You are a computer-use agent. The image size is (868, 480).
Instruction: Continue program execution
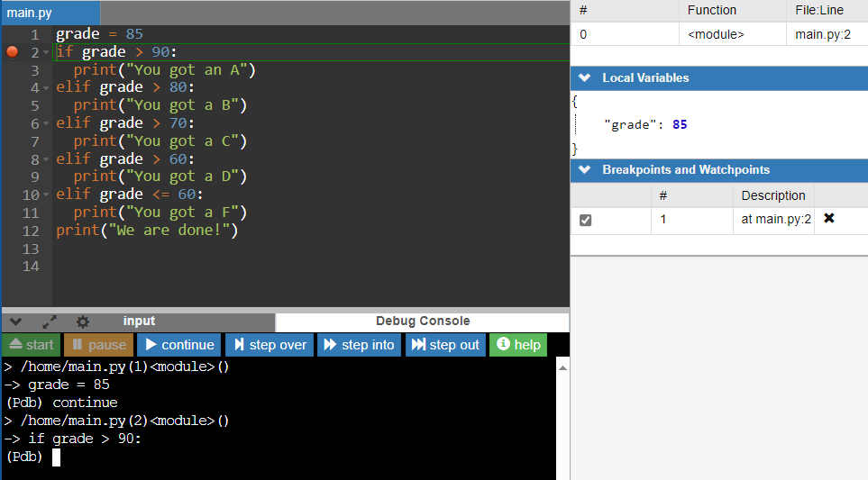[178, 345]
